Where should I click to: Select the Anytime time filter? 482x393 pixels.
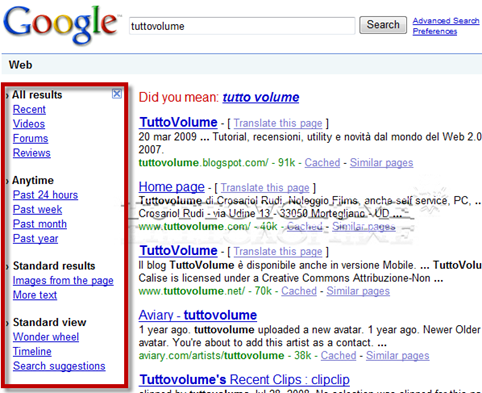(33, 180)
